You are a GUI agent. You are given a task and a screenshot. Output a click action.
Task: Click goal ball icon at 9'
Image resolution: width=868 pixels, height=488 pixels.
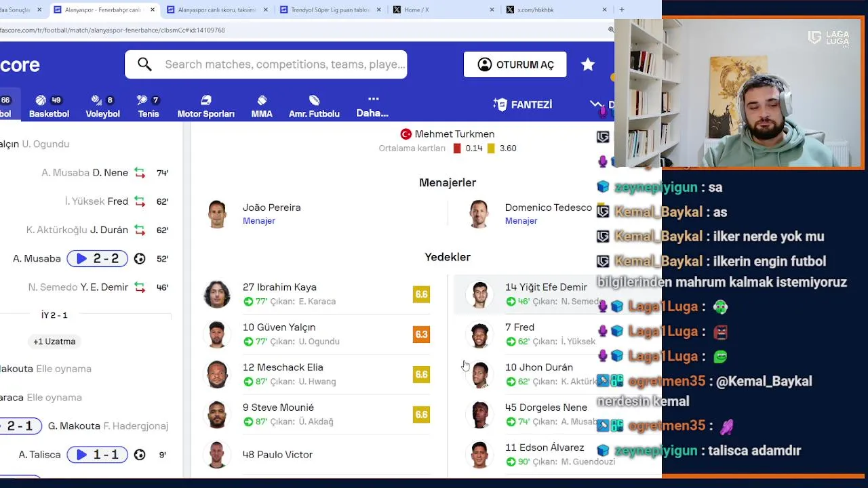click(140, 455)
